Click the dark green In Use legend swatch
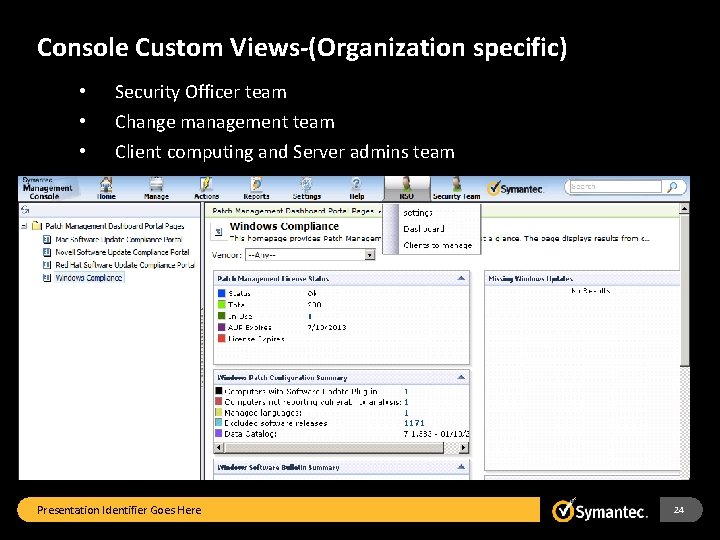This screenshot has width=720, height=540. [222, 316]
